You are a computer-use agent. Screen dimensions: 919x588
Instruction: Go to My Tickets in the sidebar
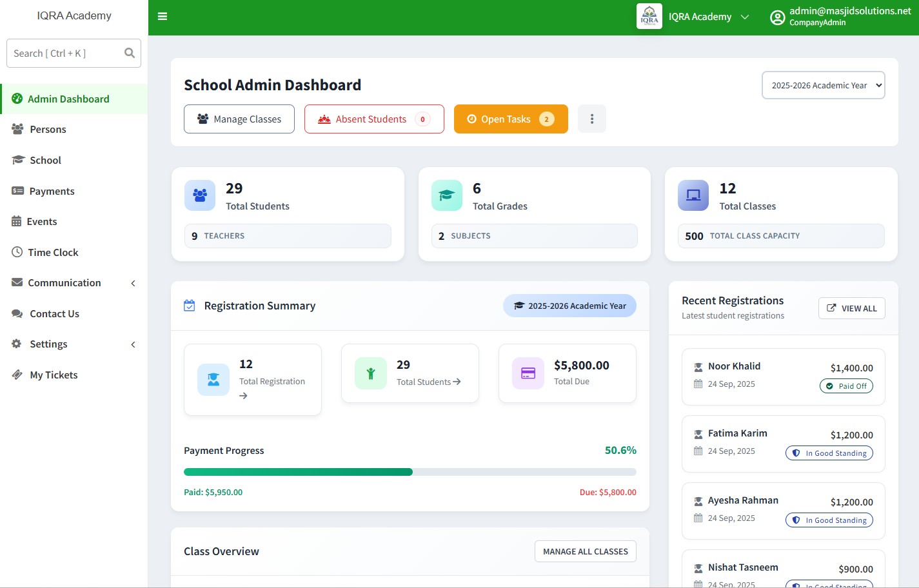click(x=74, y=375)
